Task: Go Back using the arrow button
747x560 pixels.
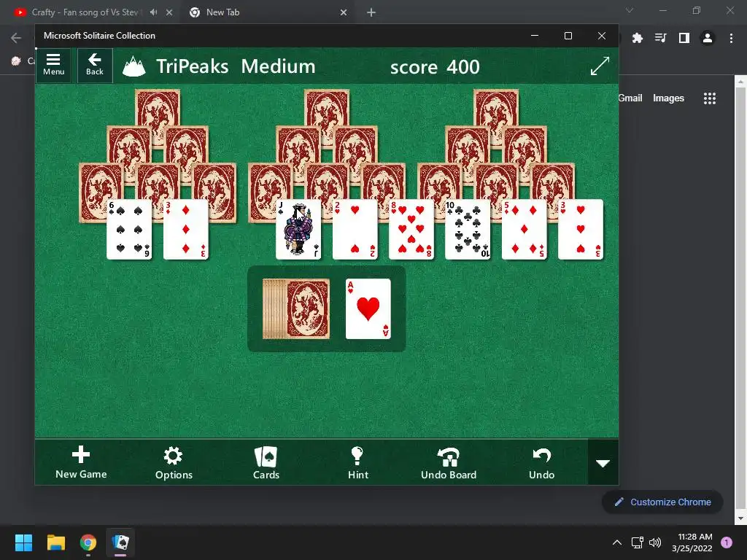Action: coord(95,65)
